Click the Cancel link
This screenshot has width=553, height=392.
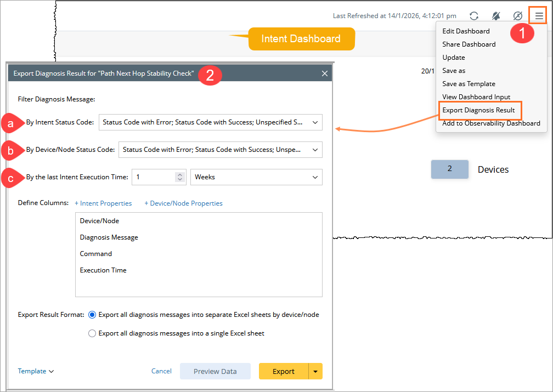(x=161, y=371)
